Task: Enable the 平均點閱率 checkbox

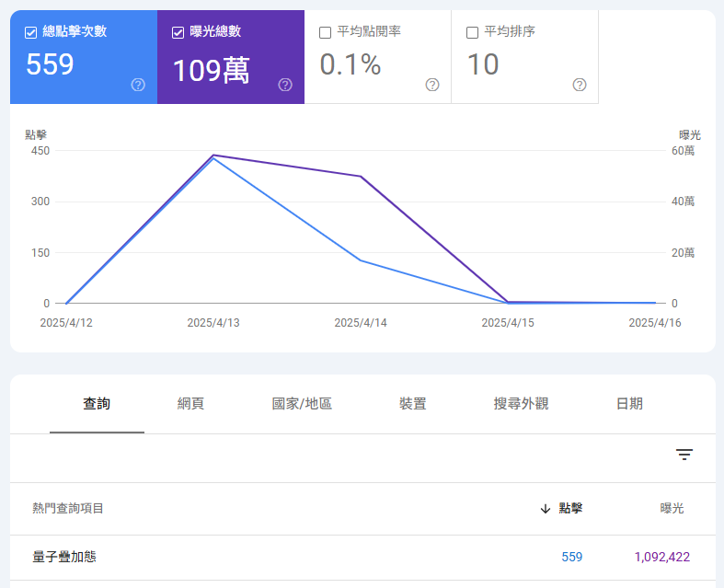Action: pyautogui.click(x=326, y=32)
